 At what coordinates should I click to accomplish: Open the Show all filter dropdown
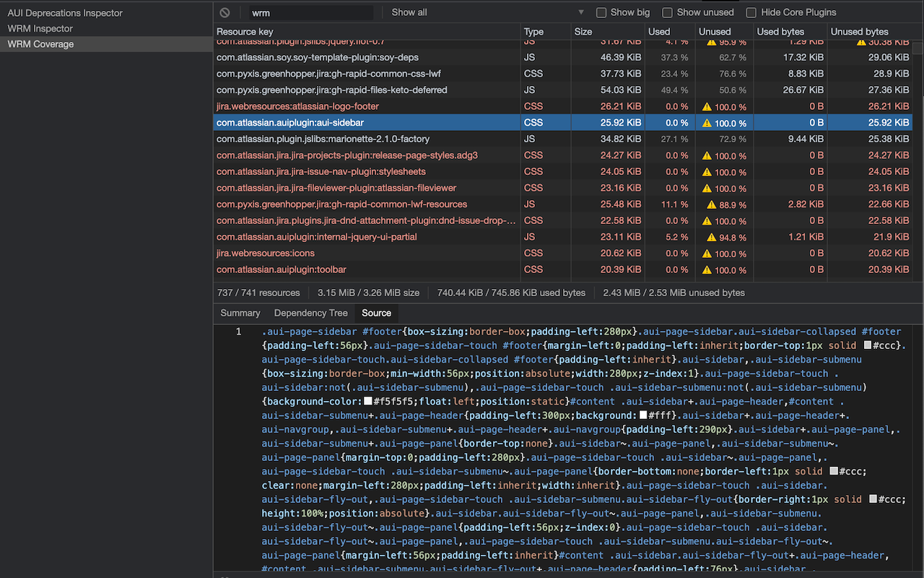pos(488,12)
